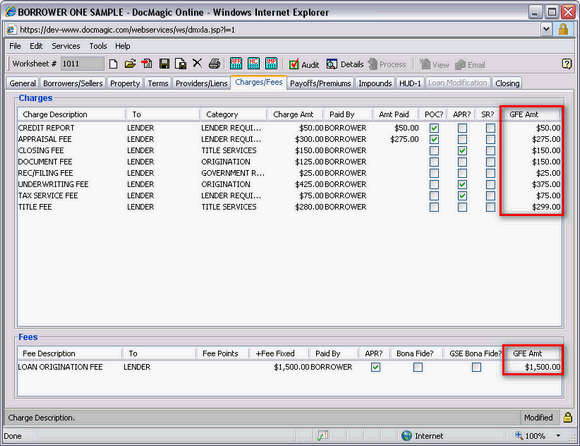Viewport: 580px width, 446px height.
Task: Open the Services menu
Action: tap(66, 46)
